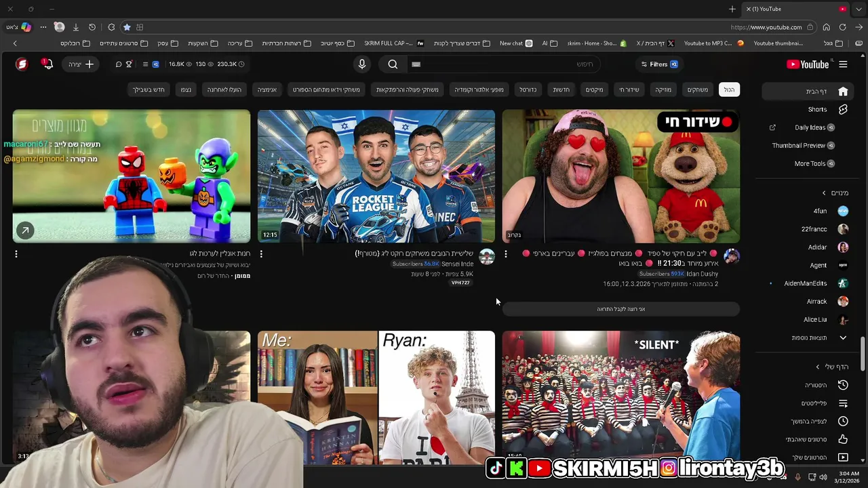Open the trophy achievements icon
This screenshot has height=488, width=868.
(129, 64)
